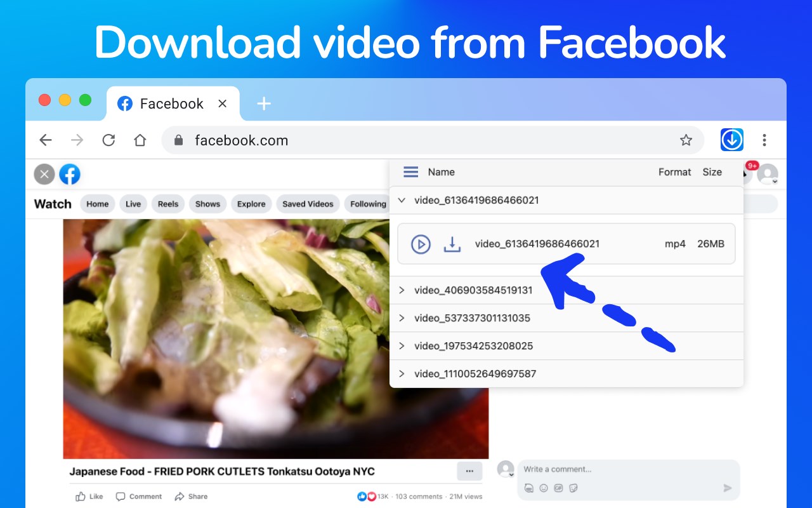The width and height of the screenshot is (812, 508).
Task: Switch to the Reels tab
Action: point(168,204)
